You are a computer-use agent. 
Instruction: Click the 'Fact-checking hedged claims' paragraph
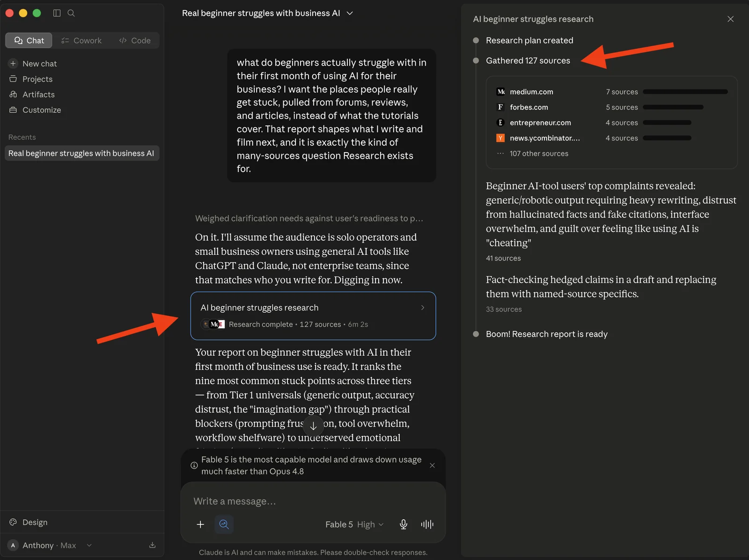(x=601, y=287)
